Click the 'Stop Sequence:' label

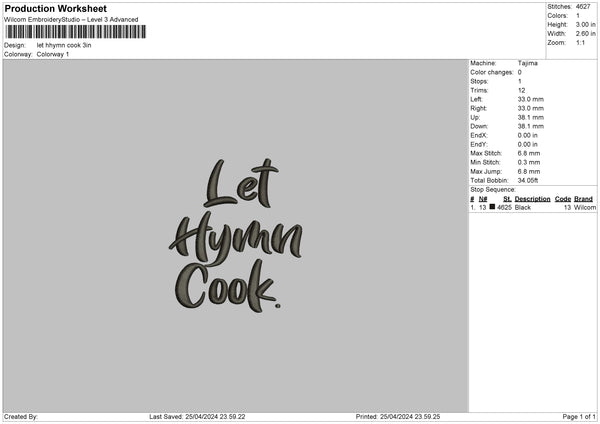493,190
